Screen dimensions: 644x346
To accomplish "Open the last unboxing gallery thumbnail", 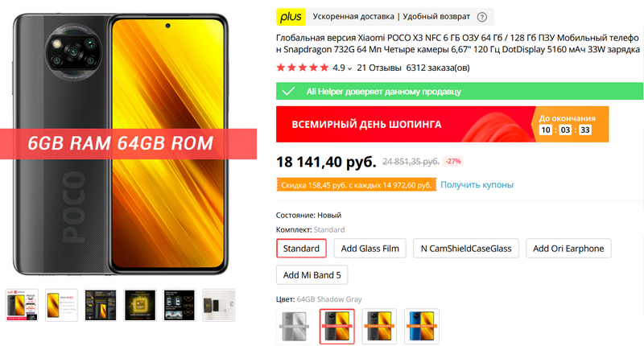I will [x=219, y=306].
